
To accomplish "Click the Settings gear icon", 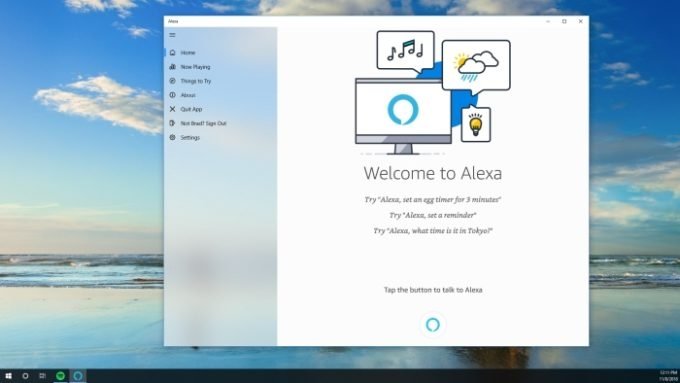I will coord(173,137).
